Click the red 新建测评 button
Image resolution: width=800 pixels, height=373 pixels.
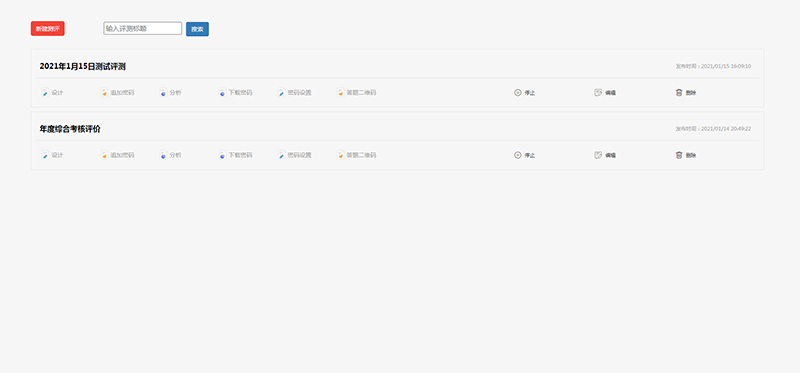[x=47, y=29]
